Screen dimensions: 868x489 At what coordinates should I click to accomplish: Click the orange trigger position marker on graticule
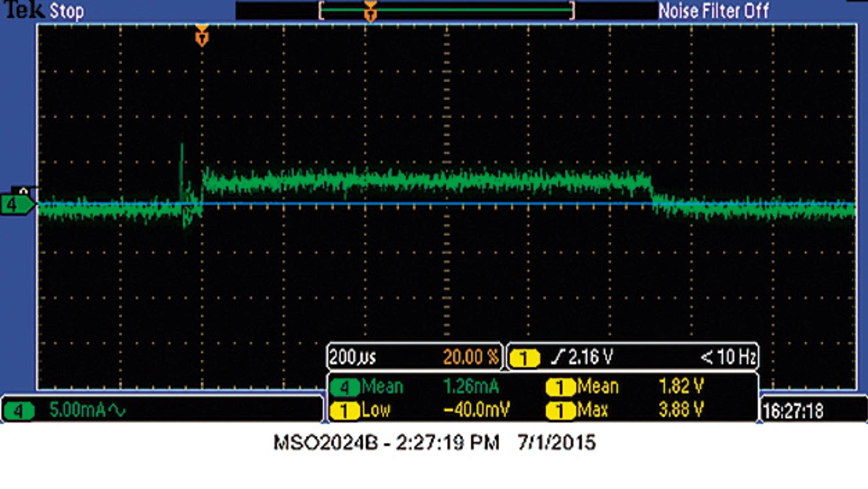(201, 36)
